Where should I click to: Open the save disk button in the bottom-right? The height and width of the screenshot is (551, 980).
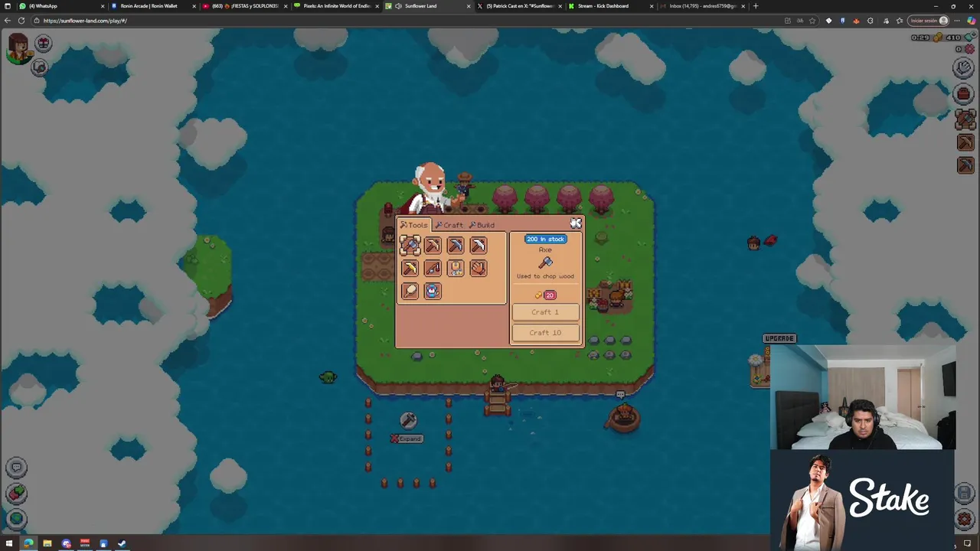tap(964, 494)
